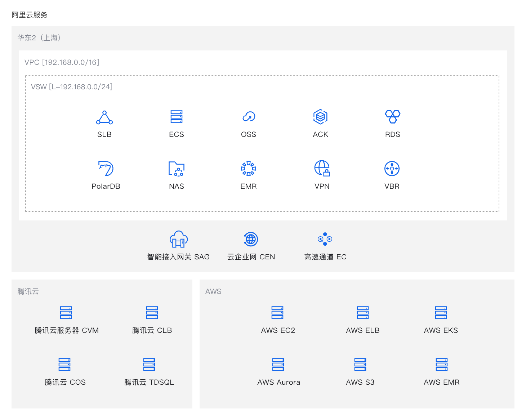Viewport: 526px width, 420px height.
Task: Select the AWS group title
Action: coord(213,291)
